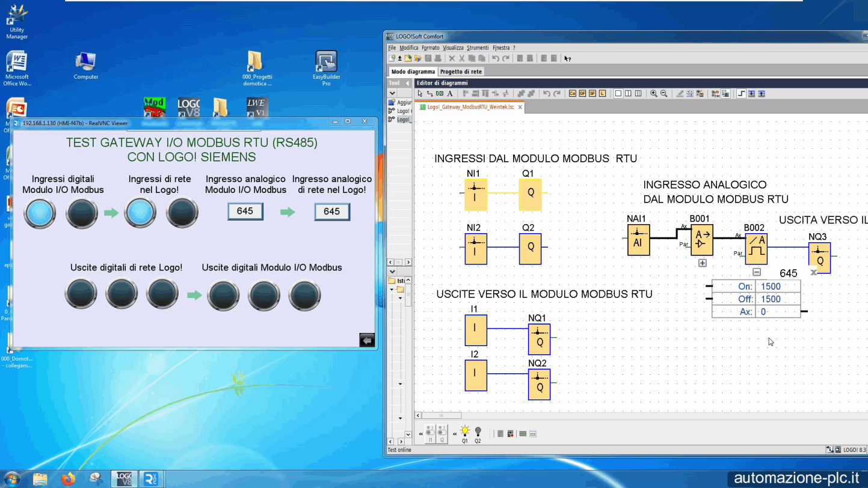Open the dropdown chevron below Tool header
Screen dimensions: 868x488
(x=392, y=93)
